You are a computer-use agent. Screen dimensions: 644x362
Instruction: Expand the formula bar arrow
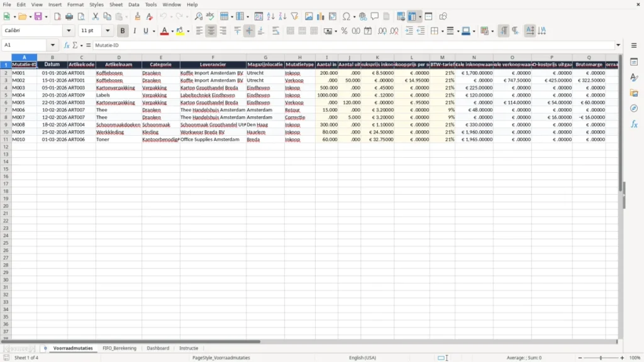[x=618, y=45]
